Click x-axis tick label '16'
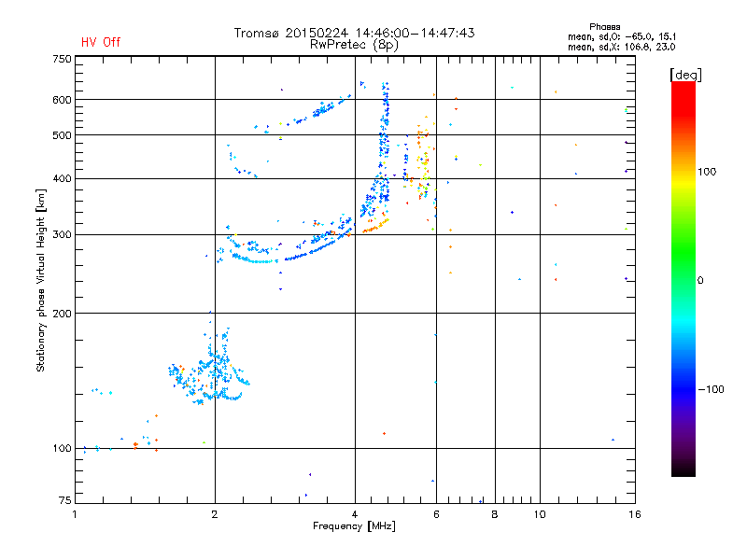Screen dimensions: 747x560 click(635, 514)
